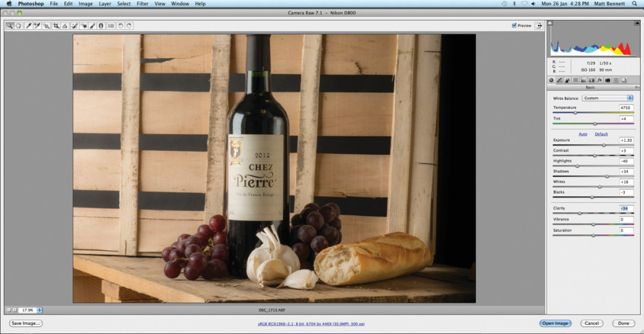Toggle full screen mode icon beside Preview
The width and height of the screenshot is (644, 334).
pyautogui.click(x=538, y=26)
